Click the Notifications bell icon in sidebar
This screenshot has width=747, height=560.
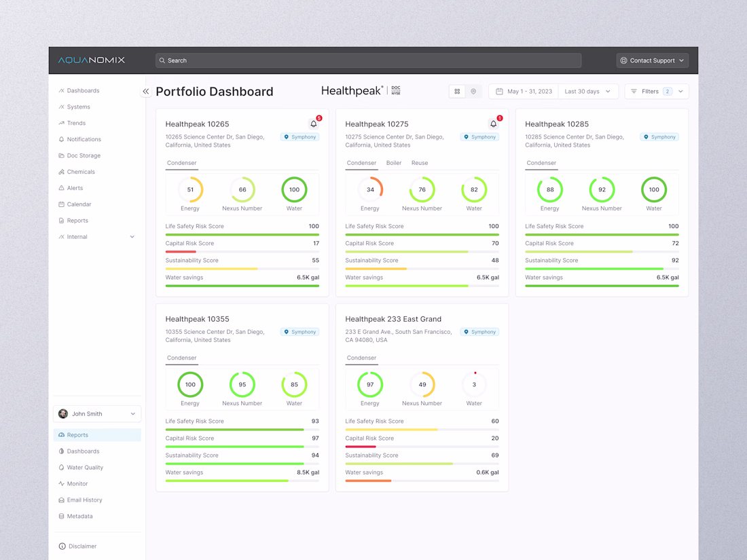(x=61, y=140)
